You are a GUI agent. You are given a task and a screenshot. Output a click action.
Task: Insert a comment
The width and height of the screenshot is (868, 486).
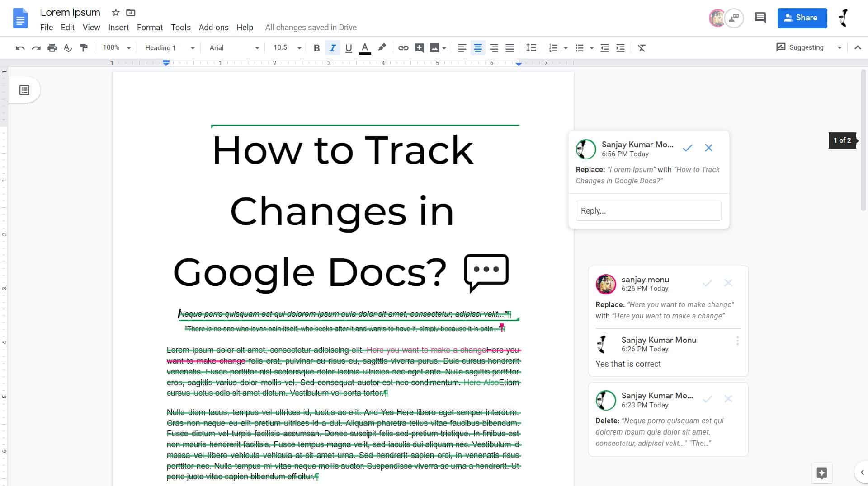[x=419, y=47]
